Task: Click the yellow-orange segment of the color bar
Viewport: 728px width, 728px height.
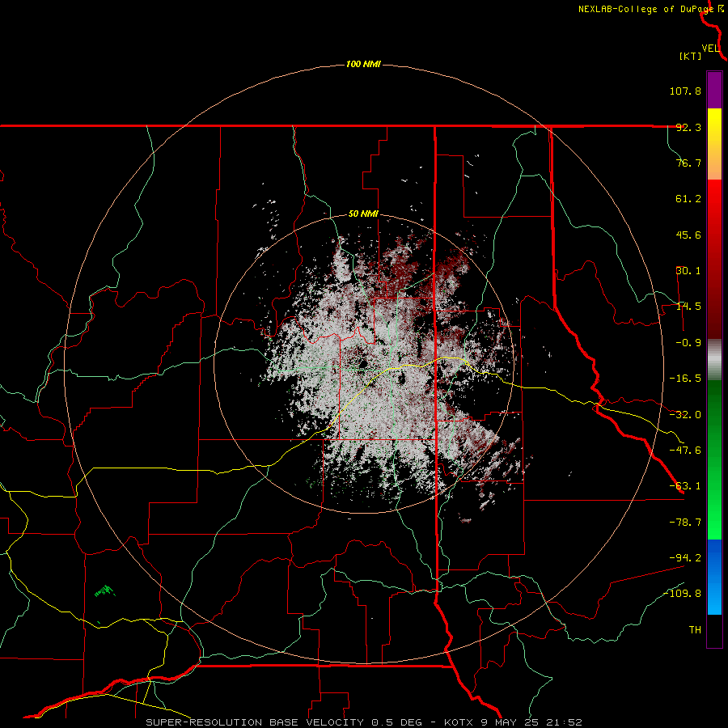Action: pyautogui.click(x=714, y=144)
